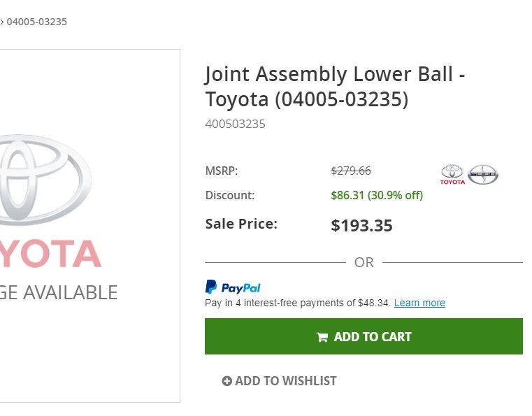This screenshot has width=532, height=416.
Task: Click the plus icon beside Add to Wishlist
Action: point(227,381)
